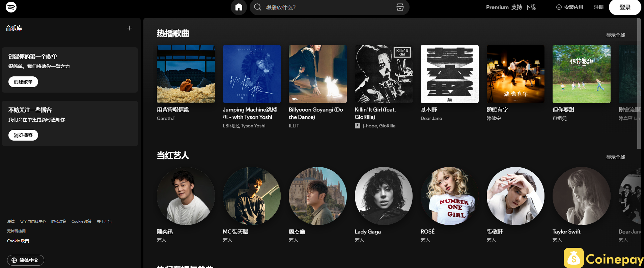Open the 額頭有字 album cover

pos(515,74)
